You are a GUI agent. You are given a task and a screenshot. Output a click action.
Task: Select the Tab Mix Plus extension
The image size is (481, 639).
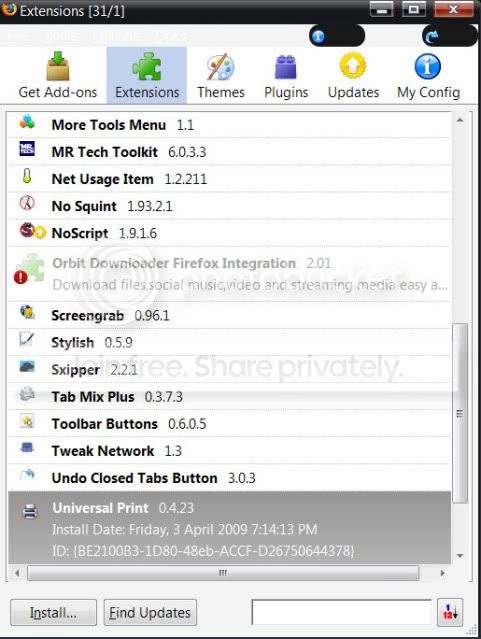[229, 396]
